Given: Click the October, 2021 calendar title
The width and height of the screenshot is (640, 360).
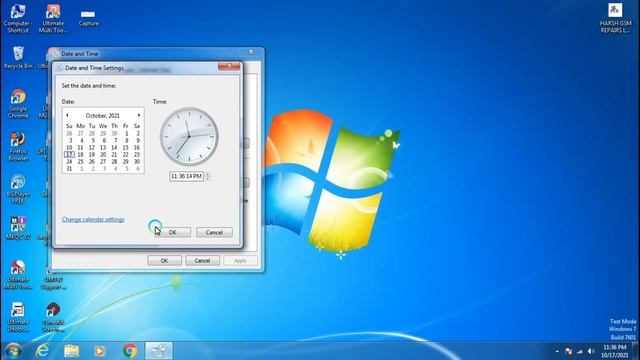Looking at the screenshot, I should pos(103,116).
